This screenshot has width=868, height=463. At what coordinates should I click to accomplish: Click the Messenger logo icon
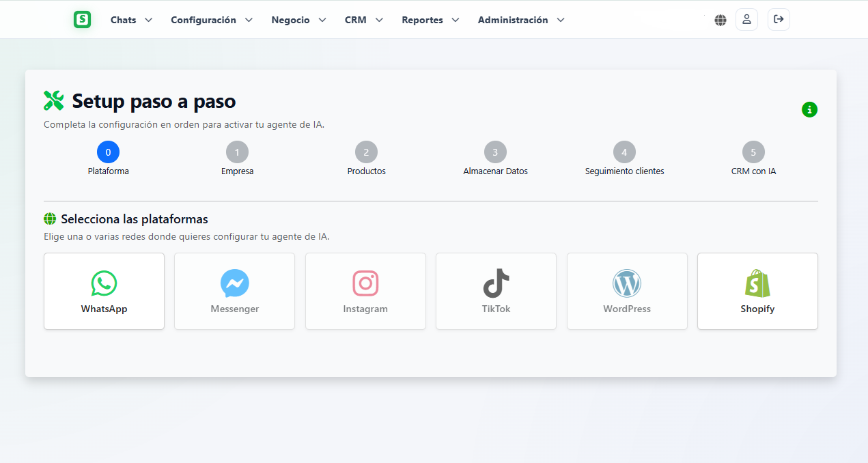point(235,283)
